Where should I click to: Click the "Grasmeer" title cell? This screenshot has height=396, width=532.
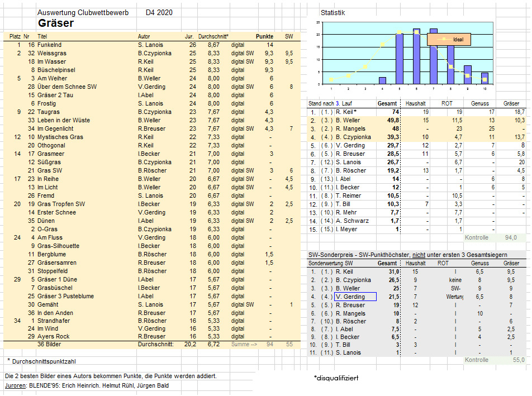[51, 154]
